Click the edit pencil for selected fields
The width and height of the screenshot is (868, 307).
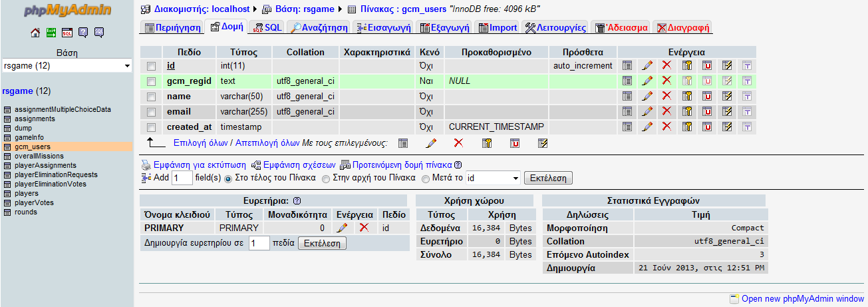click(431, 143)
